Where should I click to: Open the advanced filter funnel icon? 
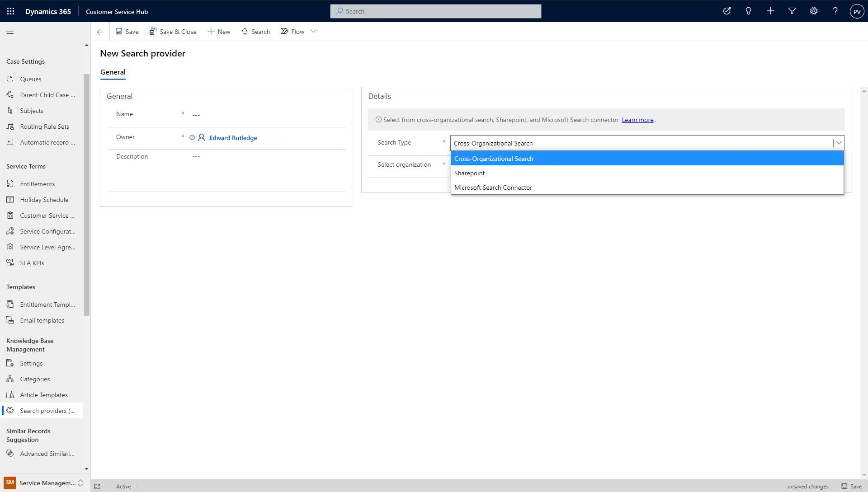pyautogui.click(x=792, y=11)
